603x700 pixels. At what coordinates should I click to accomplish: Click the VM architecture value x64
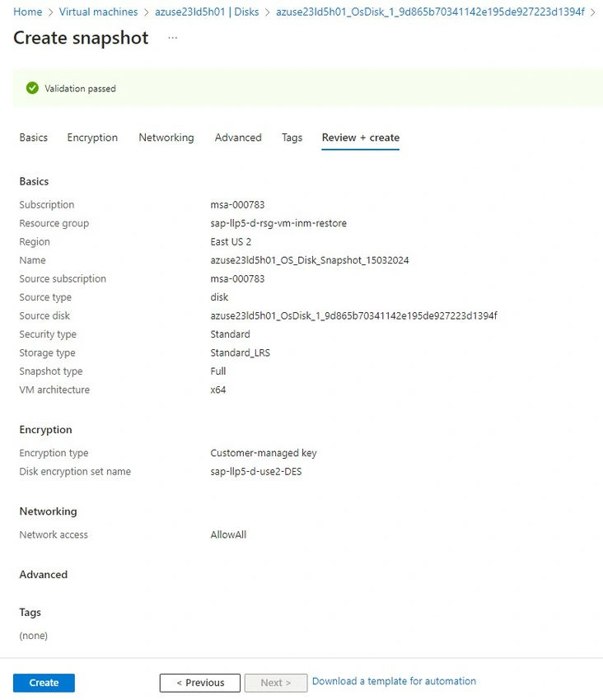218,390
